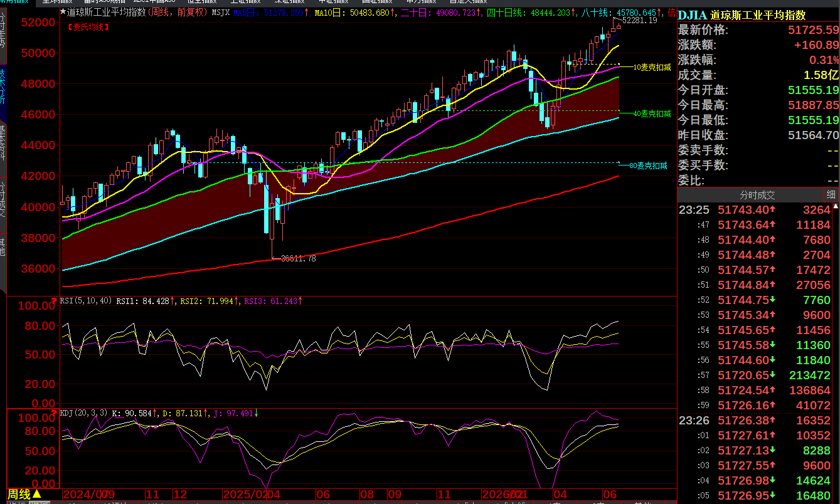Click the 委卖手数 row
Viewport: 840px width, 504px height.
coord(758,150)
